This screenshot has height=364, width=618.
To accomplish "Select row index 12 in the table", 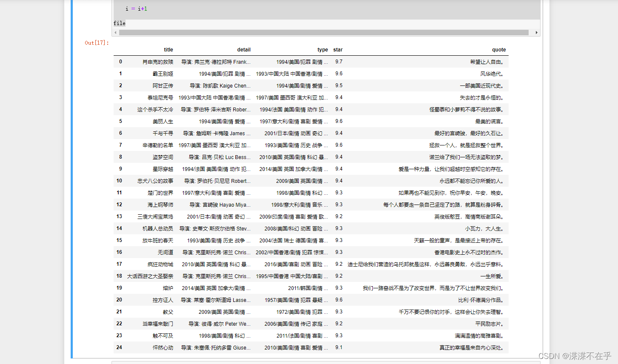I will (119, 205).
